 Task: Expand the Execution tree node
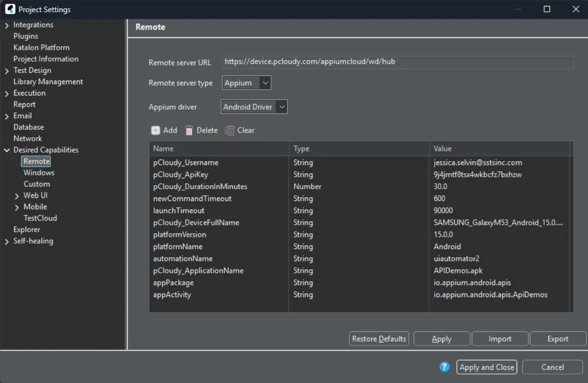(7, 93)
